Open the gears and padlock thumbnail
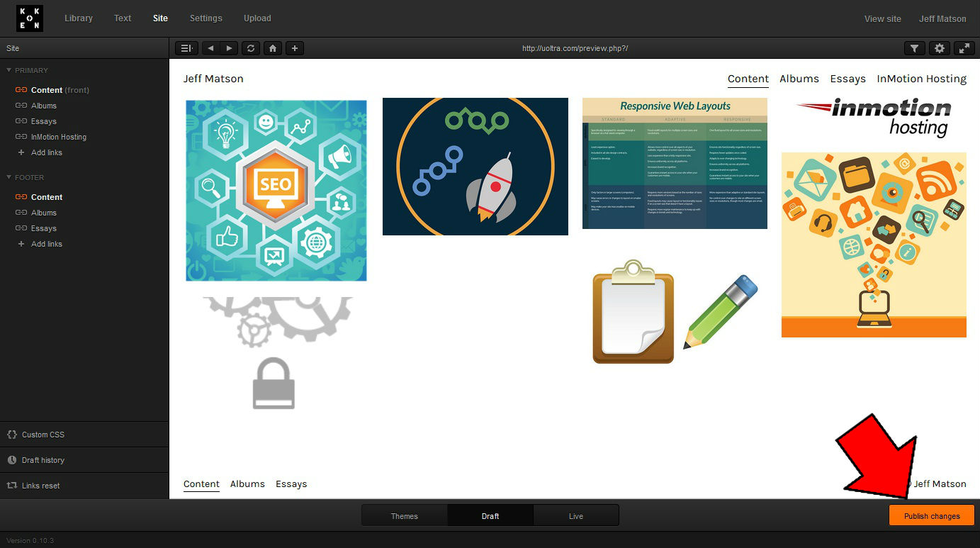The height and width of the screenshot is (548, 980). [x=276, y=353]
